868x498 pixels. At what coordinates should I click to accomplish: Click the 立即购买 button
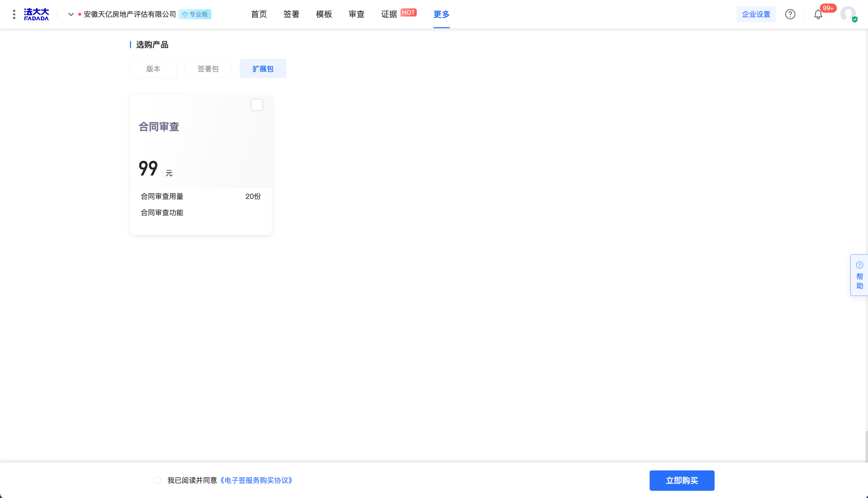point(681,480)
